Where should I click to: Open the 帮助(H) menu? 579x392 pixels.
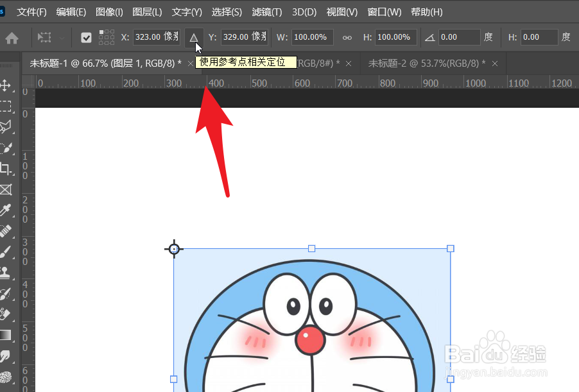point(426,12)
